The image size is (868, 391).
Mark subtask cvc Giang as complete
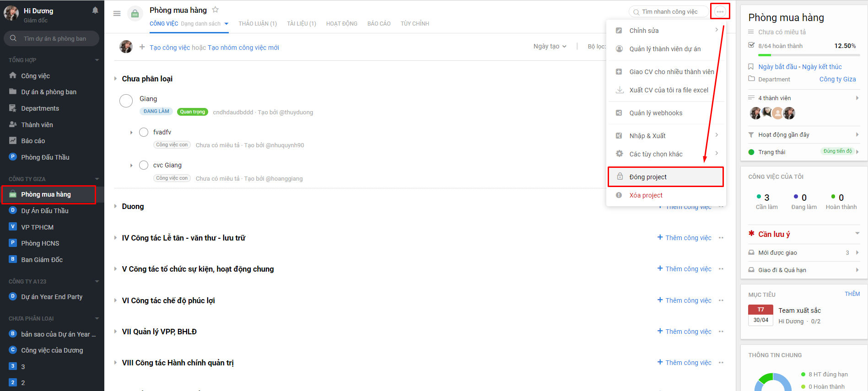[x=144, y=165]
